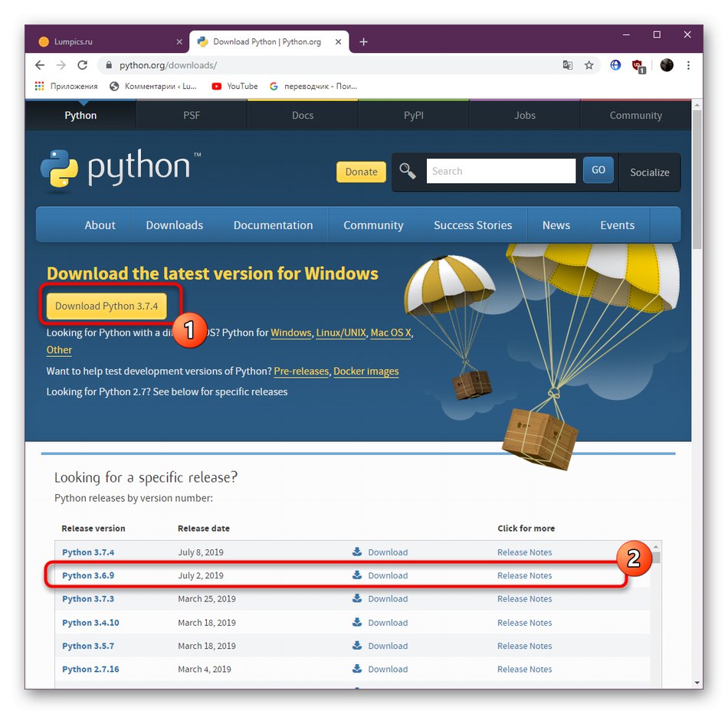Click download icon for Python 3.7.3 row
The image size is (728, 714).
tap(356, 598)
